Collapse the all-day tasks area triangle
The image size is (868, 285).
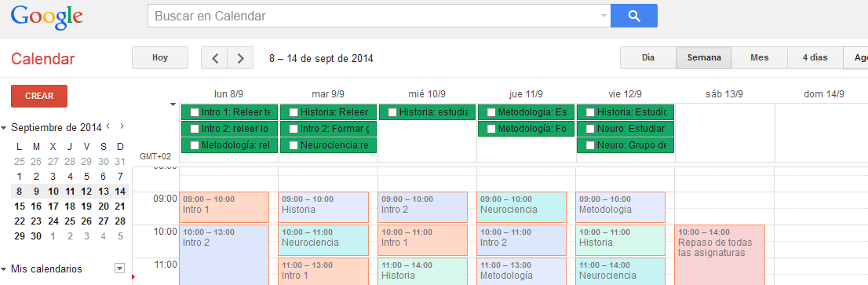click(x=173, y=104)
